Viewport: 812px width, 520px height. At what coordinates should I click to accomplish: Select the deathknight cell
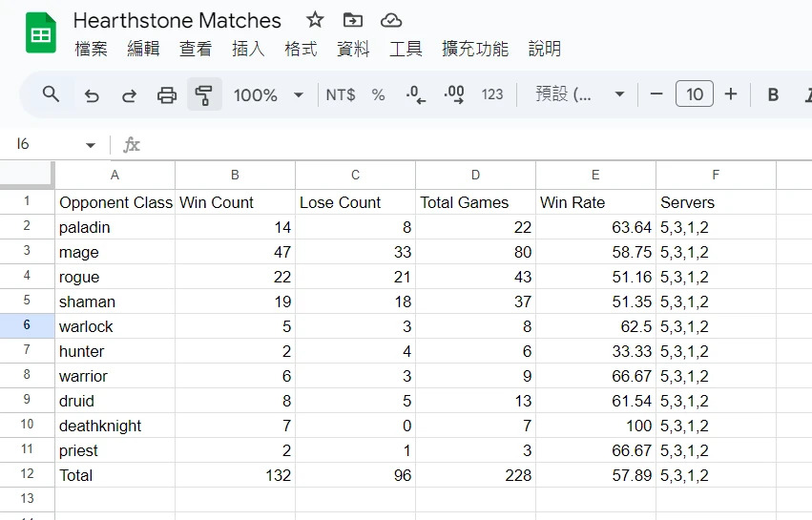115,426
